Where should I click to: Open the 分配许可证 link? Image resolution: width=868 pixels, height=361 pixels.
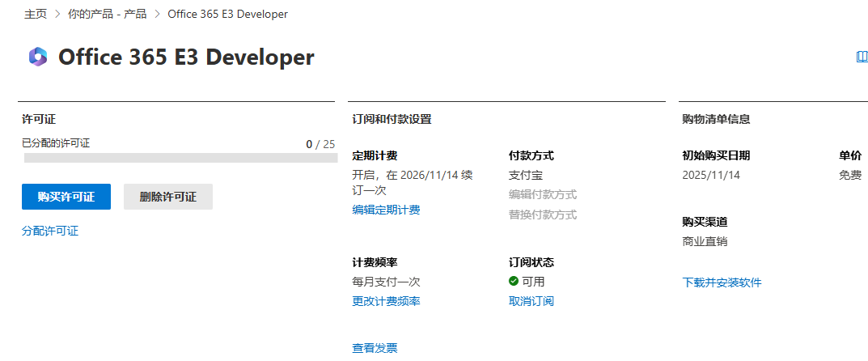(x=50, y=231)
